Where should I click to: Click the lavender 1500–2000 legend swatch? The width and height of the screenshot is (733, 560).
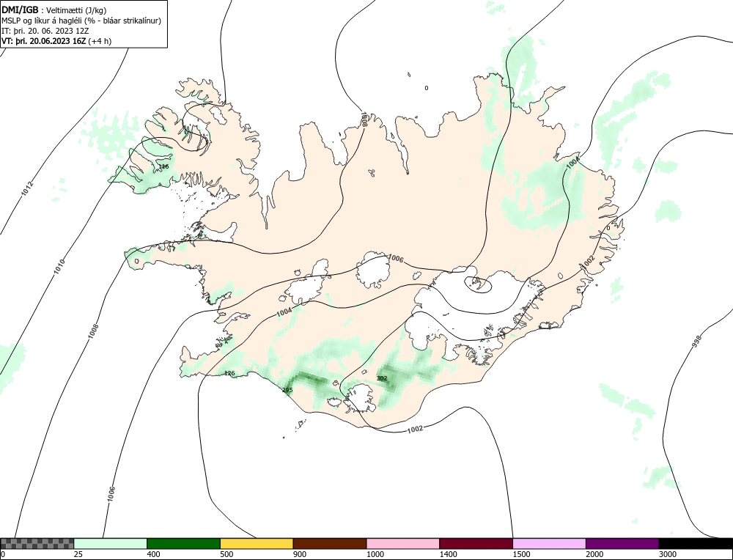pos(549,544)
